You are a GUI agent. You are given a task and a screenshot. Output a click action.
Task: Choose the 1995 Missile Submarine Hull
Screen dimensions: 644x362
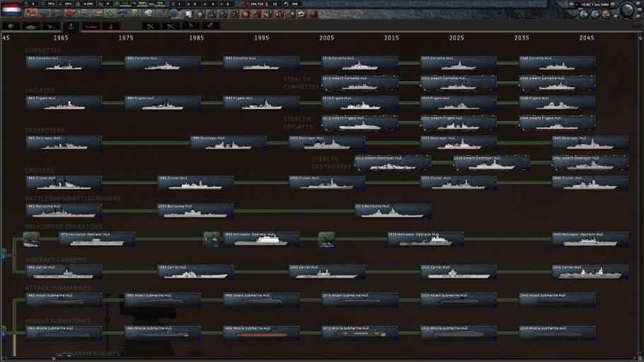tap(261, 333)
